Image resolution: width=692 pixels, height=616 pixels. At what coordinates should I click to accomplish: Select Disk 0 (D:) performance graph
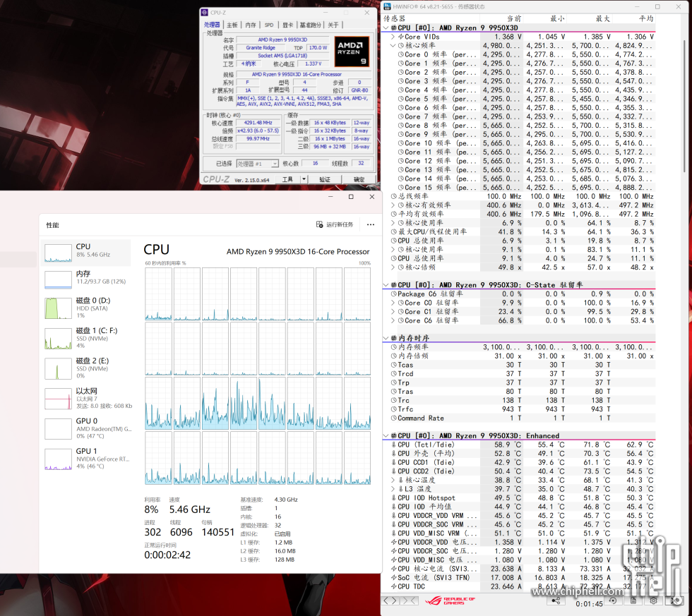(58, 308)
